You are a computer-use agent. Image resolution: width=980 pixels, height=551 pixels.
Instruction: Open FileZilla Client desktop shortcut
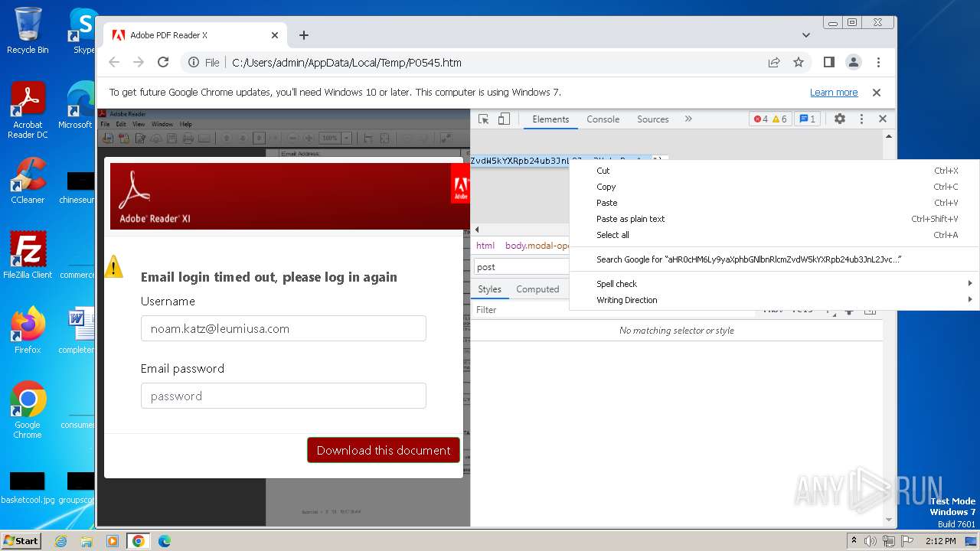28,255
